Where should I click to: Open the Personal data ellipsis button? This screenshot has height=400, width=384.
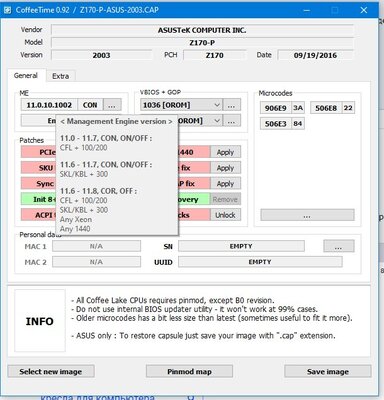coord(339,246)
